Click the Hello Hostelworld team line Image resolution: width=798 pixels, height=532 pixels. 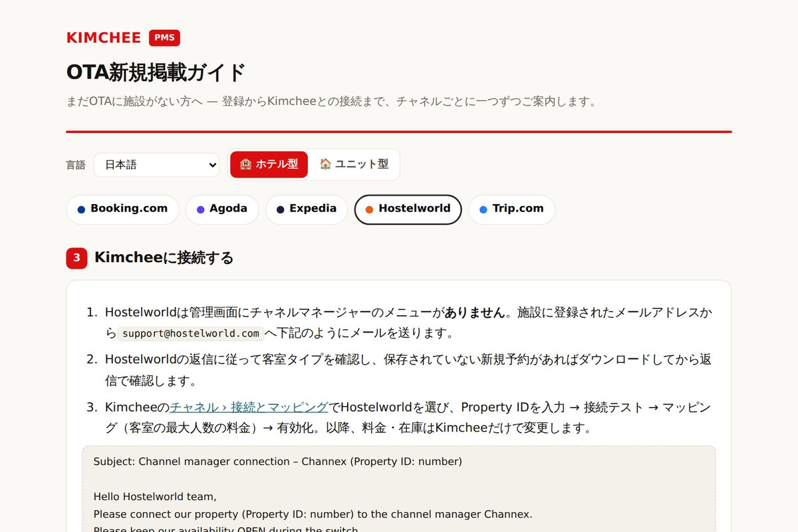pyautogui.click(x=155, y=497)
